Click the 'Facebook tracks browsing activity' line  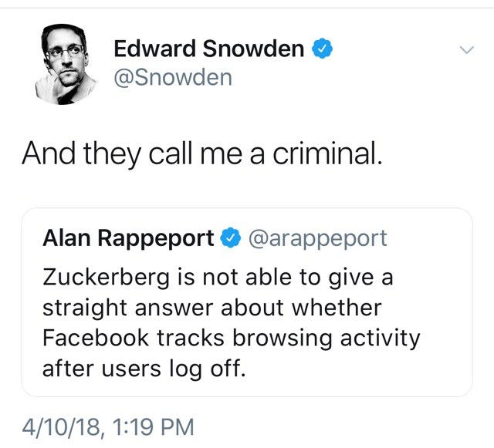click(x=232, y=339)
